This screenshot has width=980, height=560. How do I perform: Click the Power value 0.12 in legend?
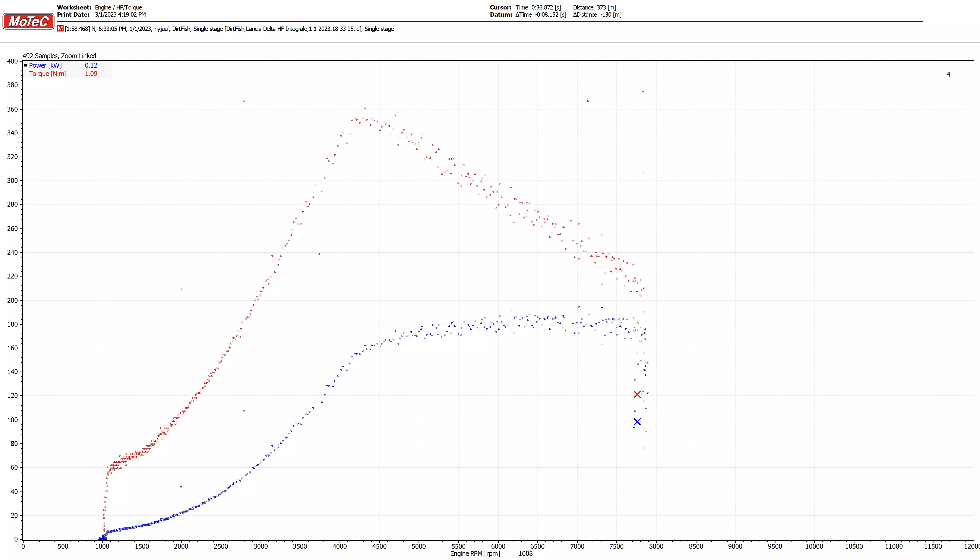pos(91,65)
